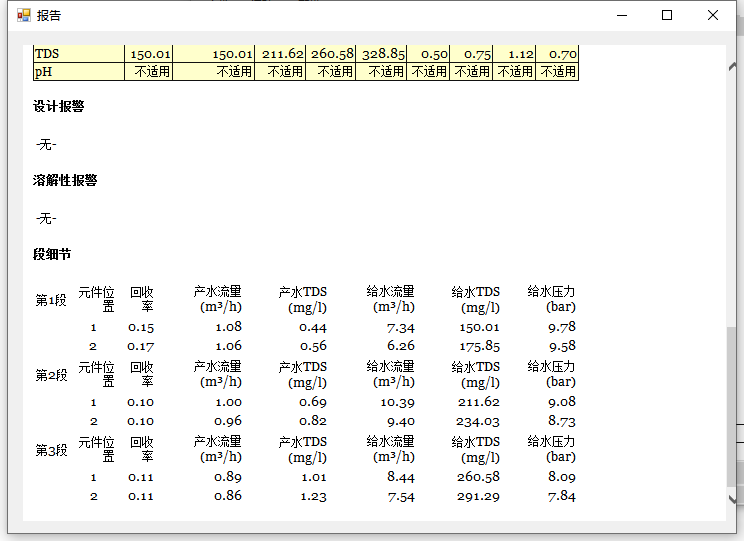Click the TDS value 328.85 in table
This screenshot has width=744, height=541.
(383, 54)
